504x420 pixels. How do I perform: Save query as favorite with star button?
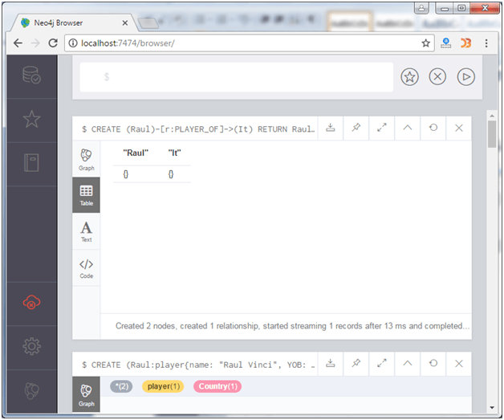(409, 77)
